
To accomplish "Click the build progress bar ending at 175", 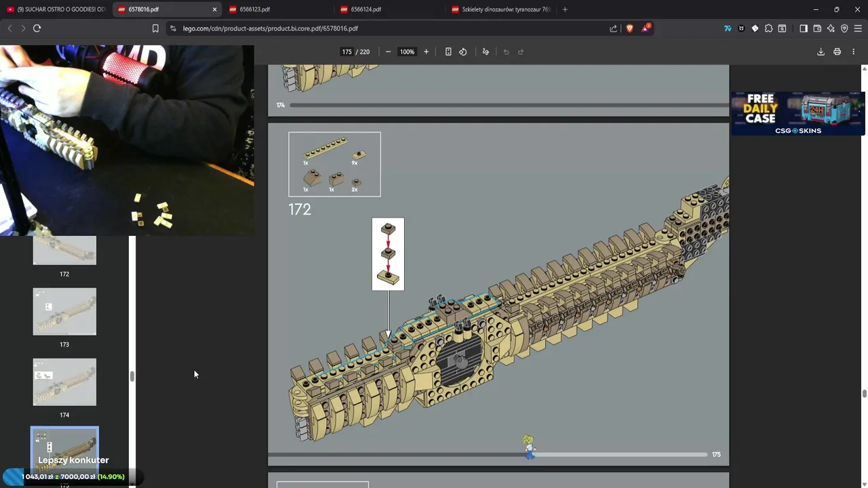I will pos(488,454).
